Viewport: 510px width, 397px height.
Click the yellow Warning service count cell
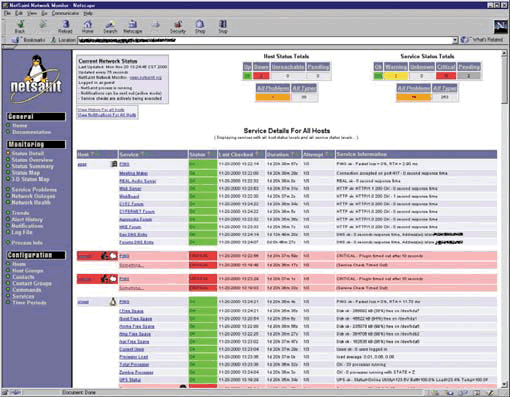click(x=396, y=76)
